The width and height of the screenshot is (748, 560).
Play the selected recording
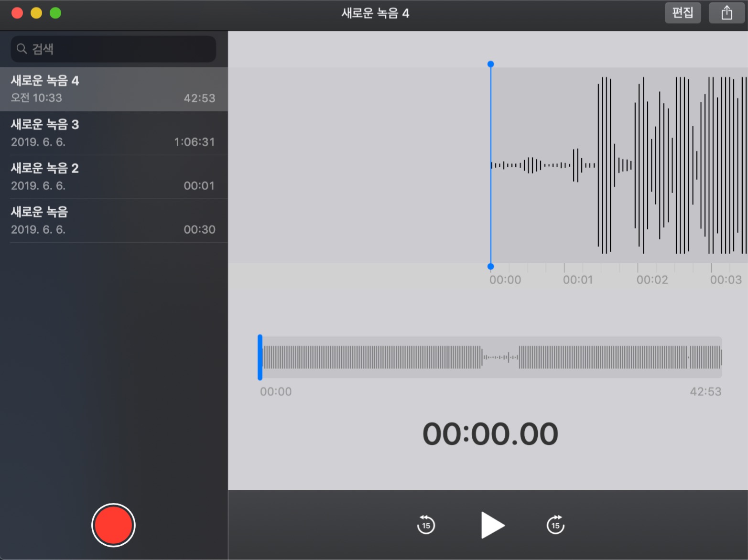(x=492, y=525)
